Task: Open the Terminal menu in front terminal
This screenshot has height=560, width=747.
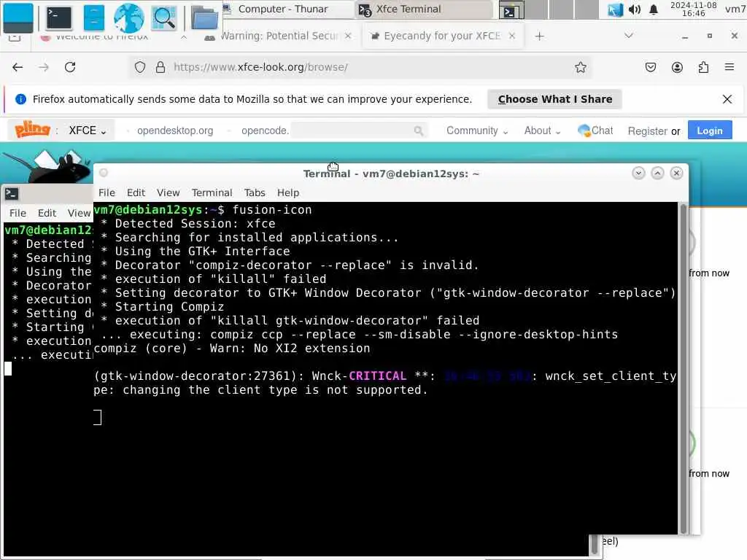Action: [x=212, y=192]
